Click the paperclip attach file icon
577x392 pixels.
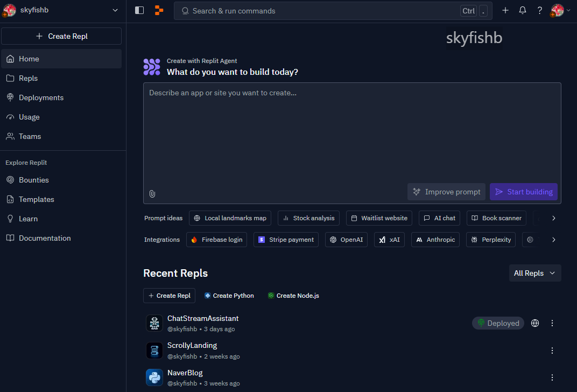pos(152,194)
